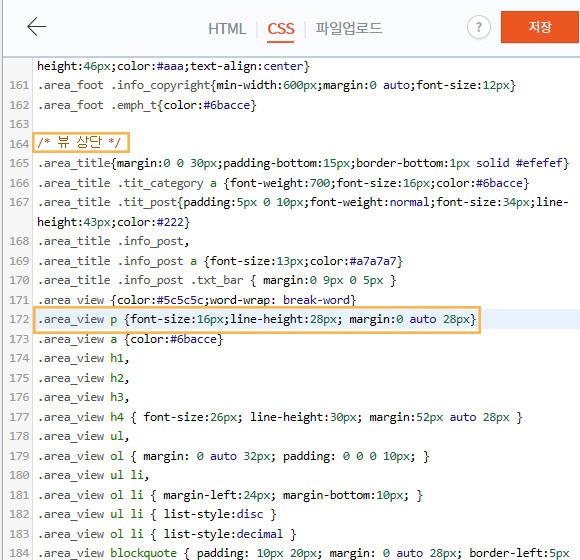Open the 파일업로드 tab
Image resolution: width=580 pixels, height=560 pixels.
[x=348, y=28]
